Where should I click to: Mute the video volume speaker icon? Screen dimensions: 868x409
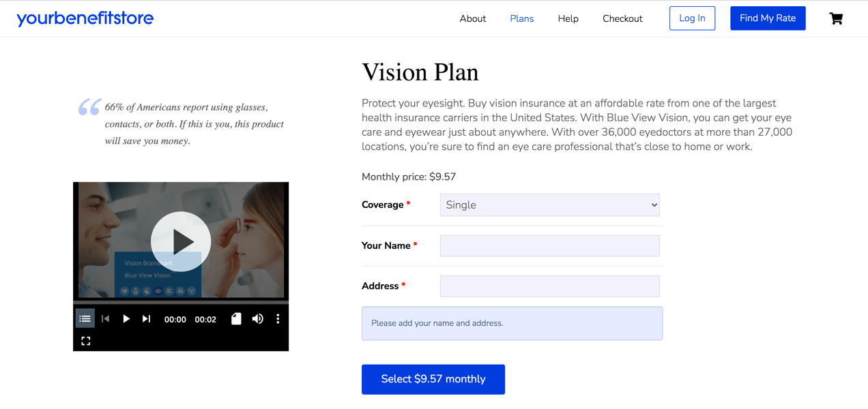(x=257, y=318)
